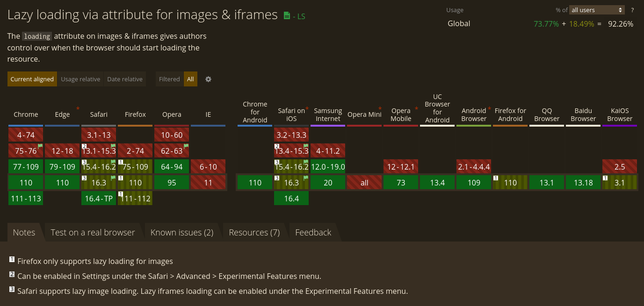Select KaiOS Browser 2.5 cell

coord(620,167)
